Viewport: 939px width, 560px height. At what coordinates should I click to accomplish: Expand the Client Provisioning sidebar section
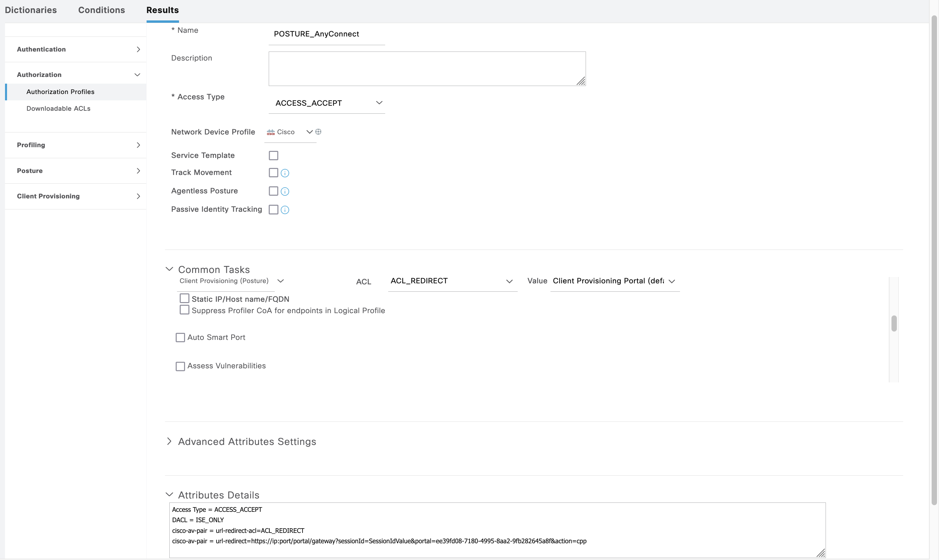click(x=76, y=196)
